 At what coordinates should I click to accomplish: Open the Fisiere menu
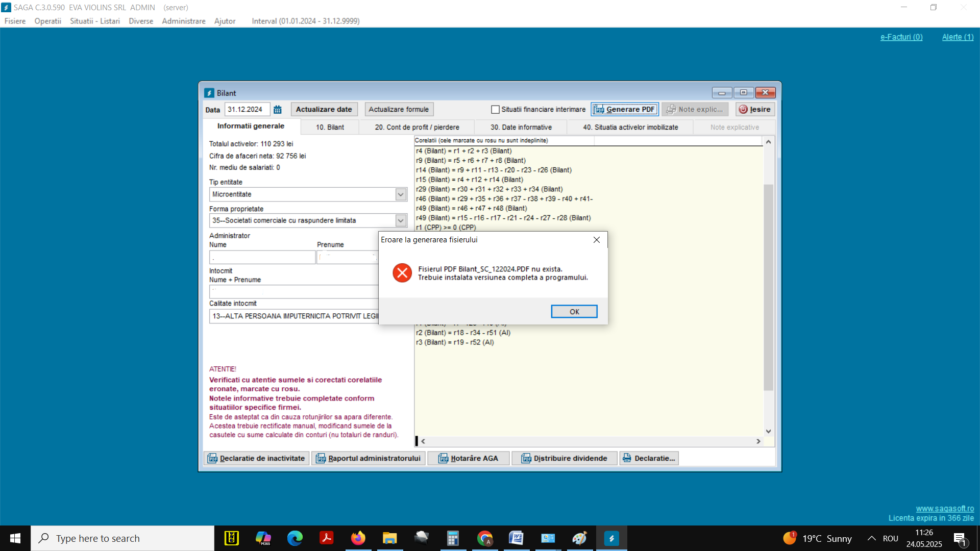point(15,21)
